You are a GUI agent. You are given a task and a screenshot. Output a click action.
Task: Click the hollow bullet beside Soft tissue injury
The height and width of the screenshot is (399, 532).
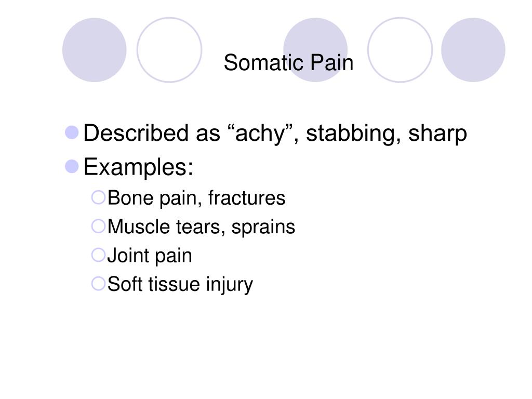[x=98, y=284]
